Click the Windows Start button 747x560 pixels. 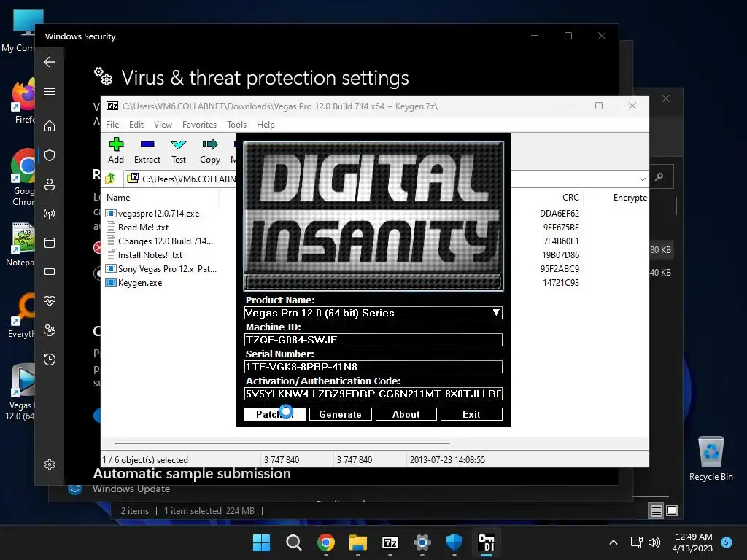[x=261, y=542]
